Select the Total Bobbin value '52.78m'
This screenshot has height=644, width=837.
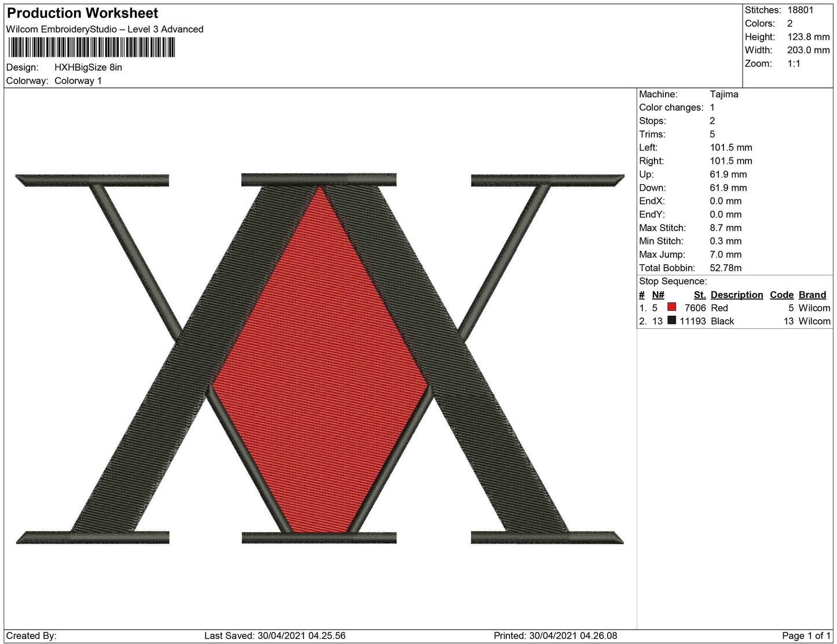tap(726, 268)
